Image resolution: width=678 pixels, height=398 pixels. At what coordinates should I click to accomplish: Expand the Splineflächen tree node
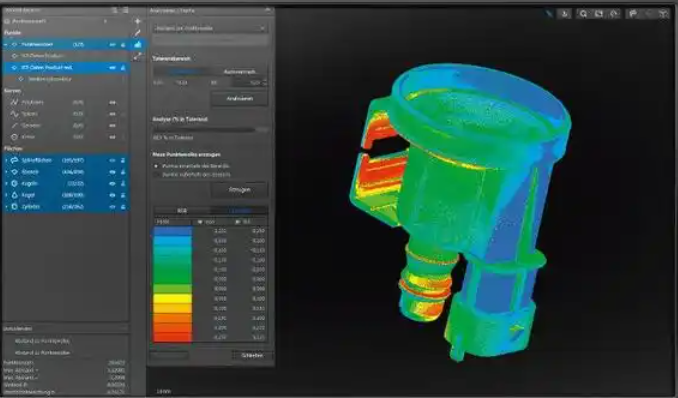6,160
